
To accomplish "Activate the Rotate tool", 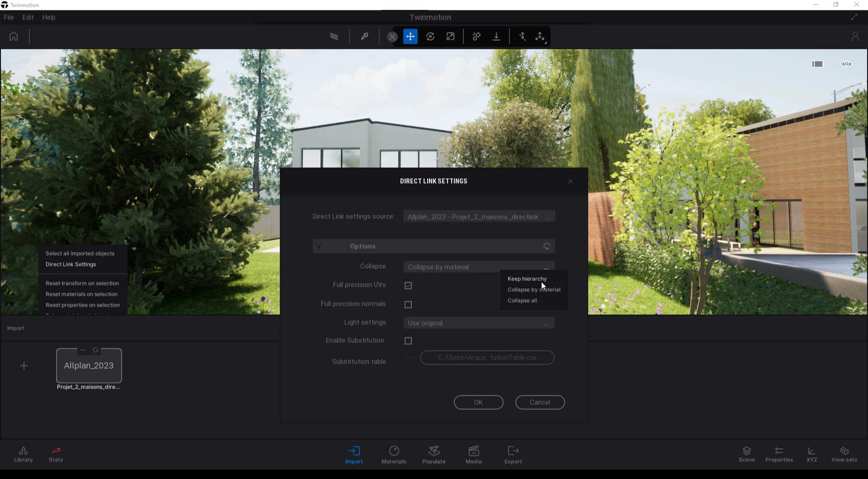I will [x=430, y=37].
